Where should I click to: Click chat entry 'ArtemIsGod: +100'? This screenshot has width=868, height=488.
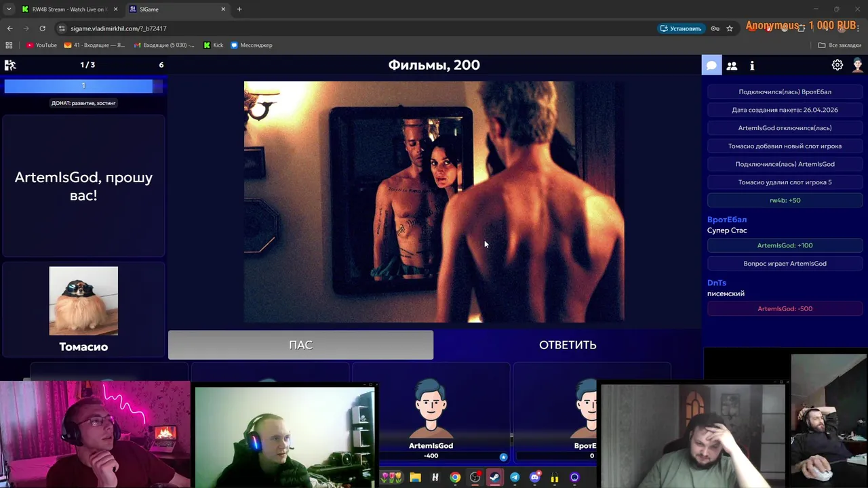785,245
